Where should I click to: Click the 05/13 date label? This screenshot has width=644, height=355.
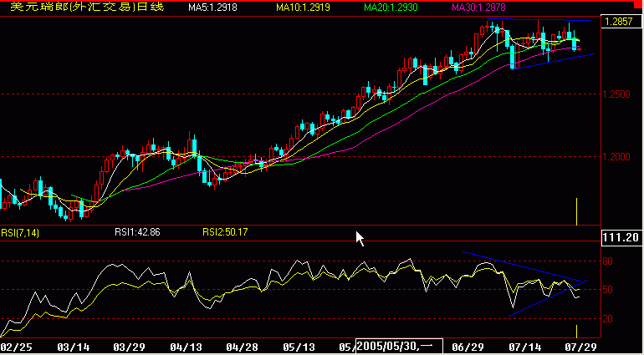tap(299, 347)
